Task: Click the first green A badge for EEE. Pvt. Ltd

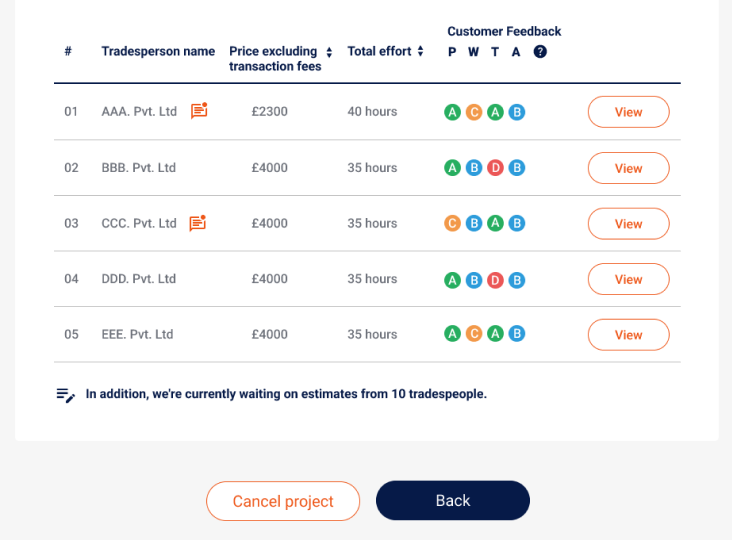Action: (x=452, y=334)
